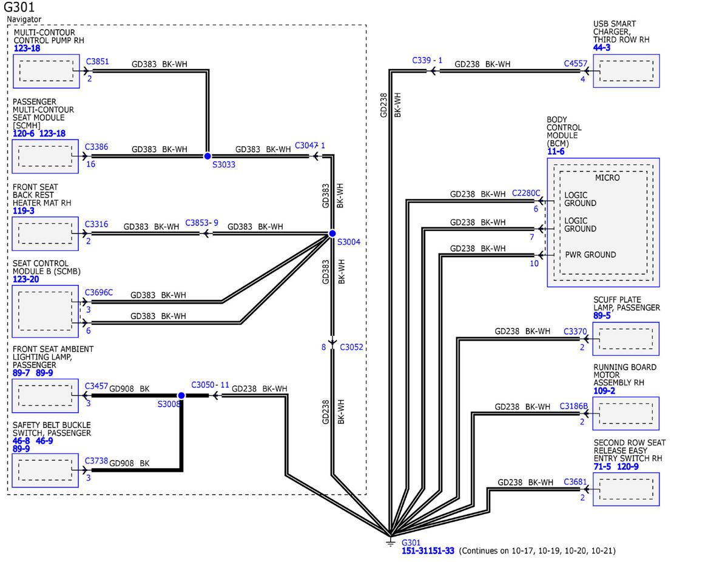Open link 89-9 under Front Seat Ambient Lighting Lamp
Image resolution: width=728 pixels, height=562 pixels.
(x=45, y=373)
